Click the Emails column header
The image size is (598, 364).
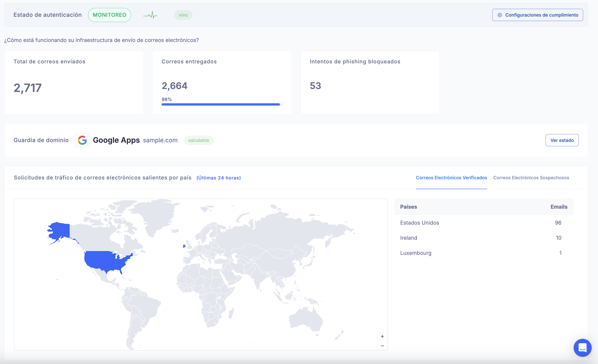(559, 207)
